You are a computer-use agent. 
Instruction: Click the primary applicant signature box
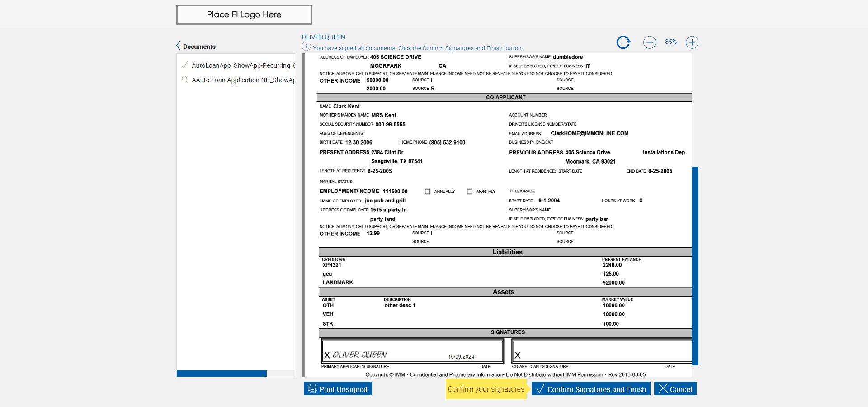413,351
